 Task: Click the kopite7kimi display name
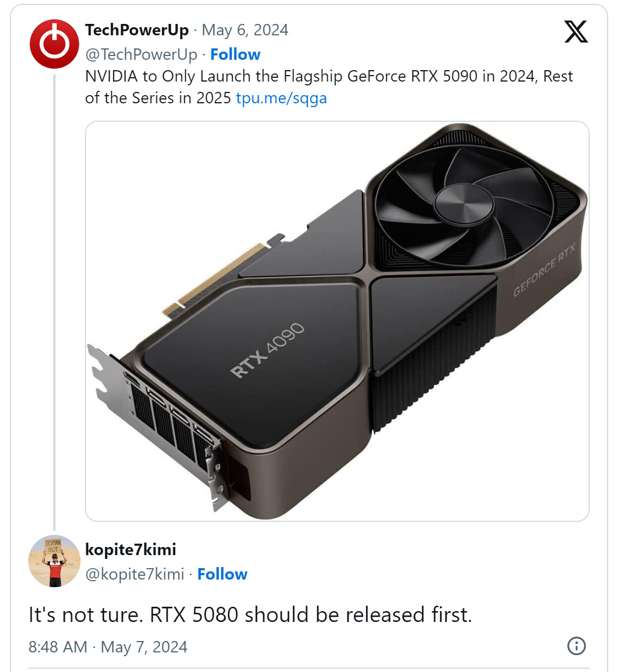[x=131, y=550]
